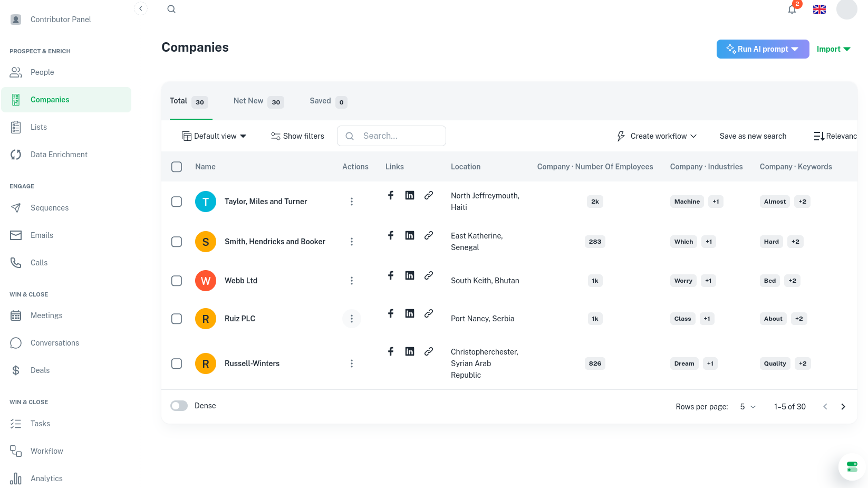Open LinkedIn link for Webb Ltd

410,275
